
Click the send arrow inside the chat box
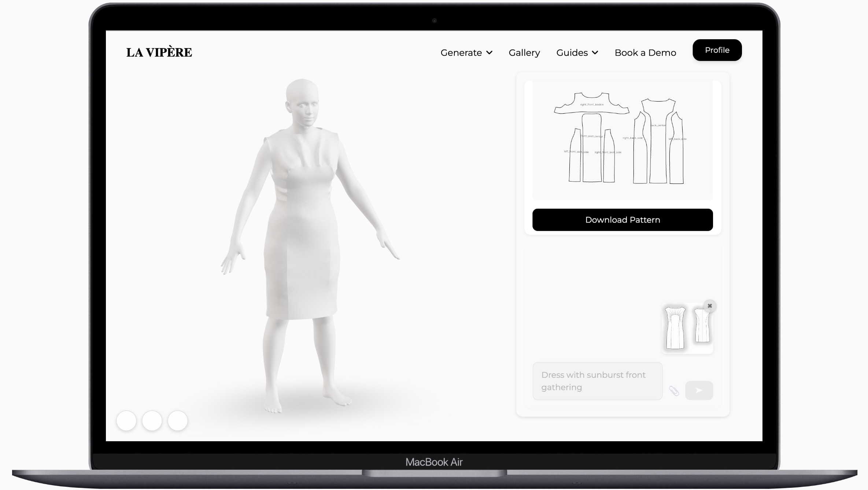[x=699, y=390]
